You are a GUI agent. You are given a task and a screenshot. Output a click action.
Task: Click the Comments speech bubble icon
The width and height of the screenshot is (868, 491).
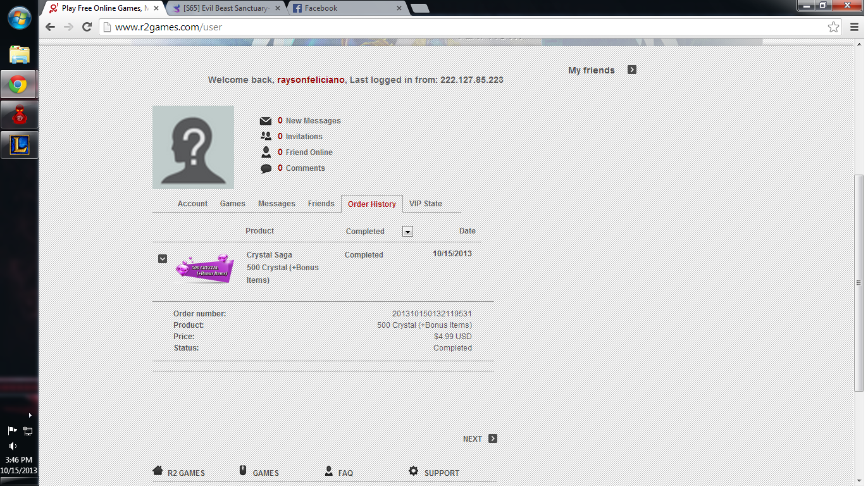pos(266,169)
